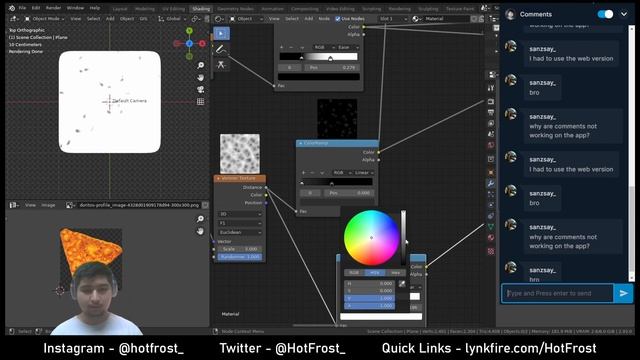The height and width of the screenshot is (360, 640).
Task: Select the node editor Select Box tool
Action: pos(221,33)
